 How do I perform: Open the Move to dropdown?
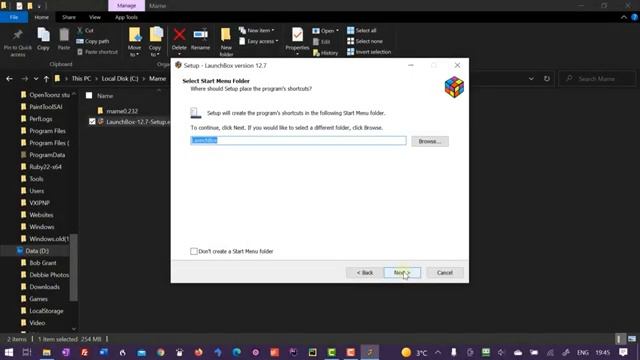click(135, 42)
